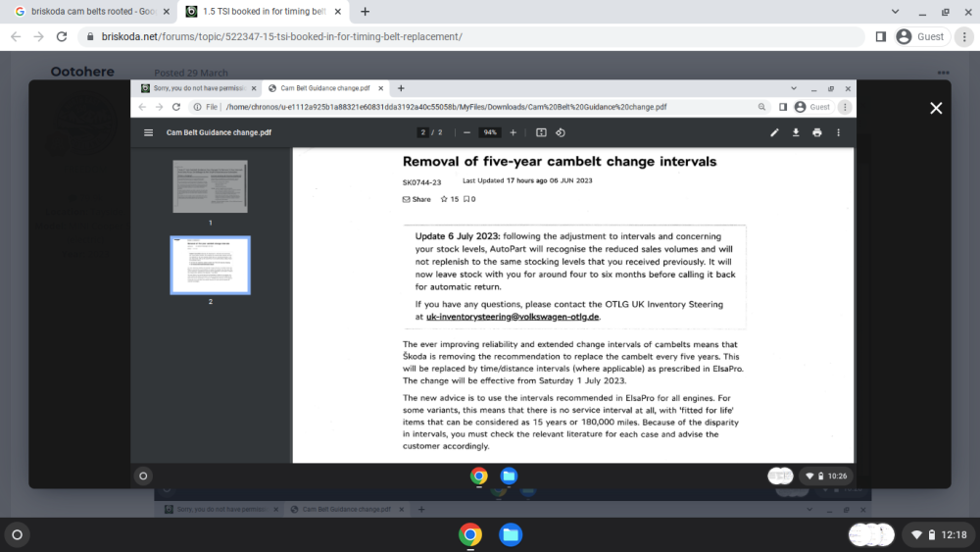The height and width of the screenshot is (552, 980).
Task: Select page 1 thumbnail in the PDF sidebar
Action: [x=210, y=186]
